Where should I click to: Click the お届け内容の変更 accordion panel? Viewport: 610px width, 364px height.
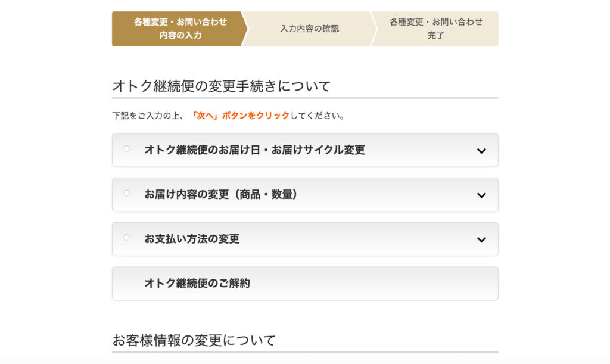(x=305, y=194)
